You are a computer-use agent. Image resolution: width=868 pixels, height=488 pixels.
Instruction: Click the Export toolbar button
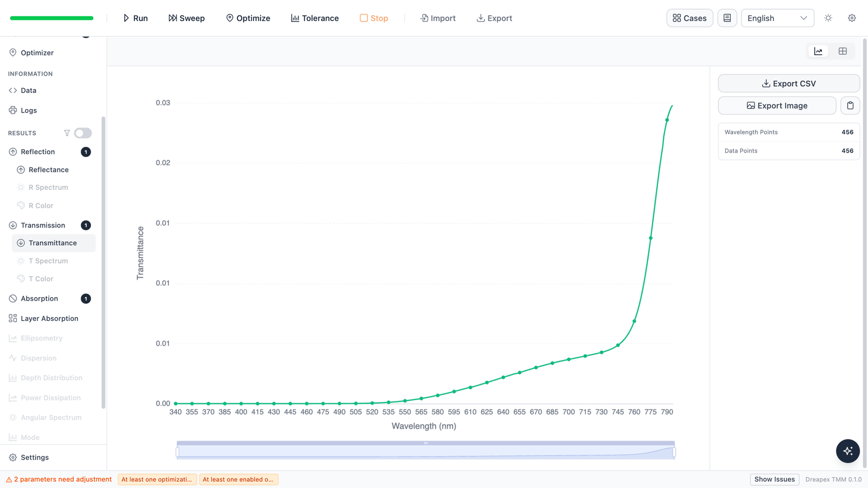point(494,18)
